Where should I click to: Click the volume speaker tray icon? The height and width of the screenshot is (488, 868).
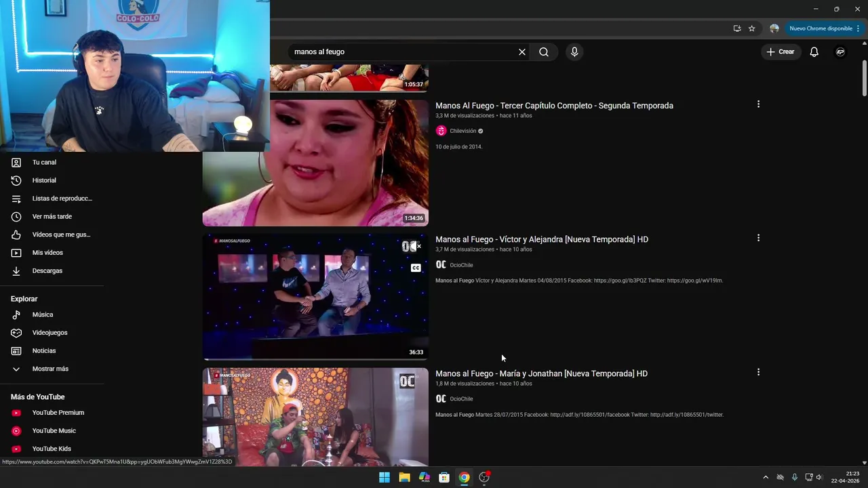pyautogui.click(x=819, y=477)
